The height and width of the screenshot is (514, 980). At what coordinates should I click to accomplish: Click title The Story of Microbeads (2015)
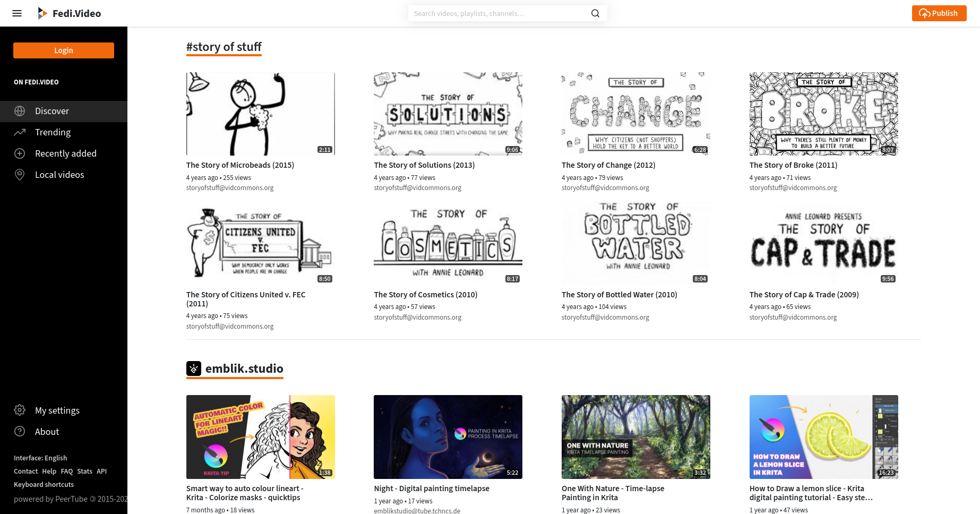(x=240, y=165)
